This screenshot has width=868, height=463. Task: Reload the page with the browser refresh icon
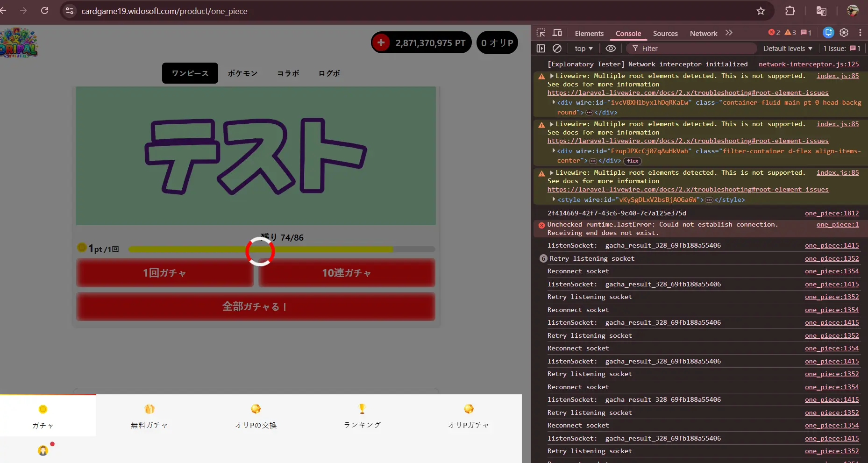(44, 10)
